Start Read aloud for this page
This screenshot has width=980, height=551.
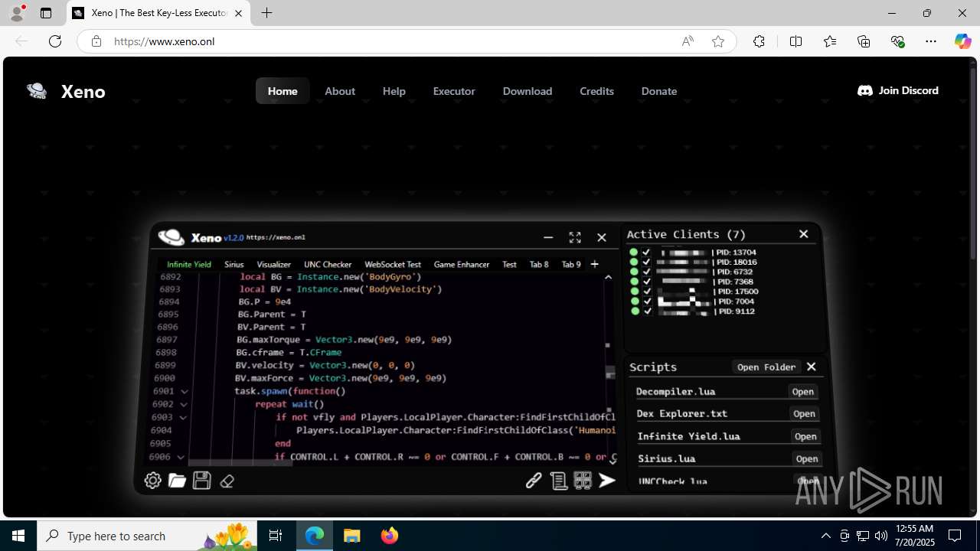[688, 41]
